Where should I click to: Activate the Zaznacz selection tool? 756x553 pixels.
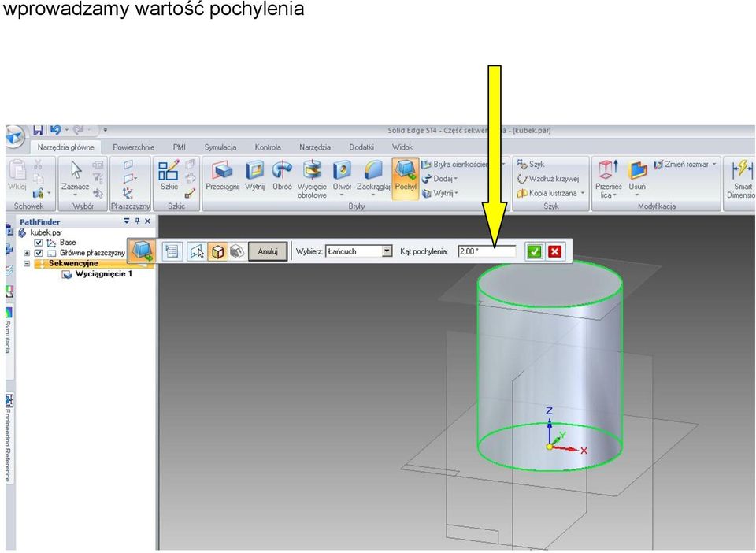pos(76,176)
